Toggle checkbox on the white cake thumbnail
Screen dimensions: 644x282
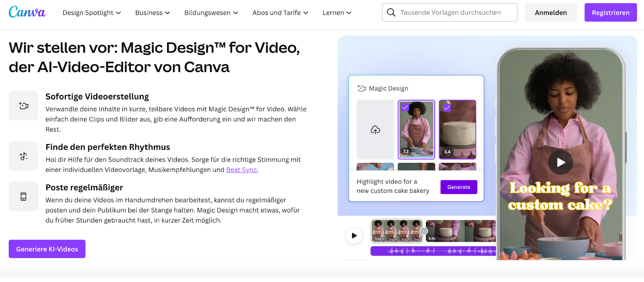tap(446, 107)
